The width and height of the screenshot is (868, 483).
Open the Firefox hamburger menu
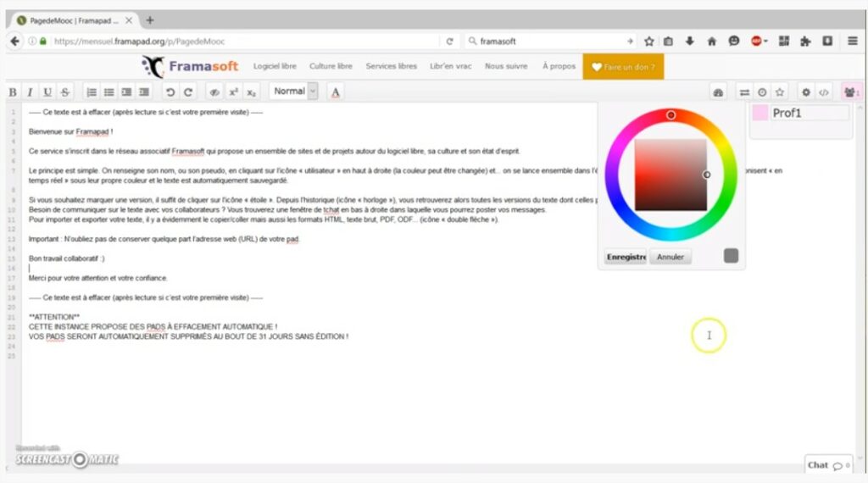click(851, 41)
